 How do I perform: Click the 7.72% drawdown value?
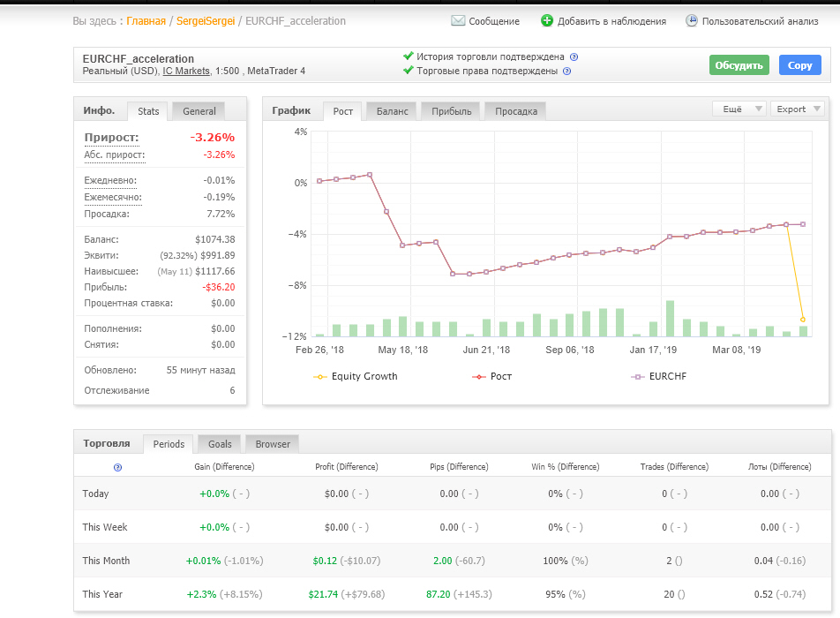[221, 214]
